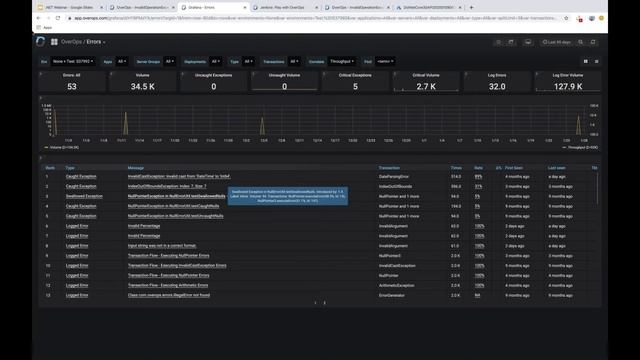Viewport: 640px width, 360px height.
Task: Expand the Transactions filter dropdown
Action: click(x=294, y=61)
